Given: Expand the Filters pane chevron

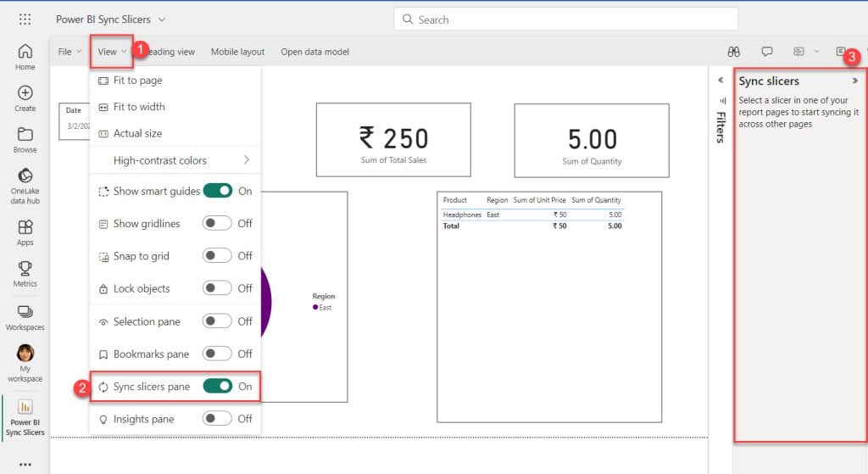Looking at the screenshot, I should click(721, 81).
